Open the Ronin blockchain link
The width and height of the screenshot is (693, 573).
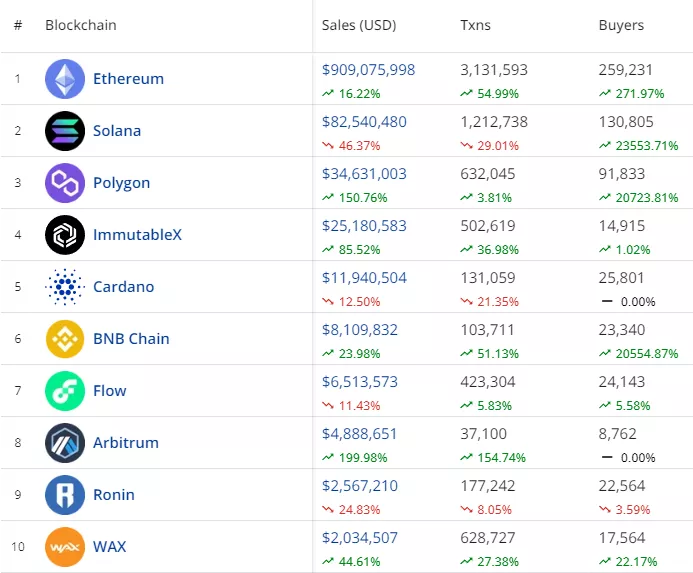114,495
